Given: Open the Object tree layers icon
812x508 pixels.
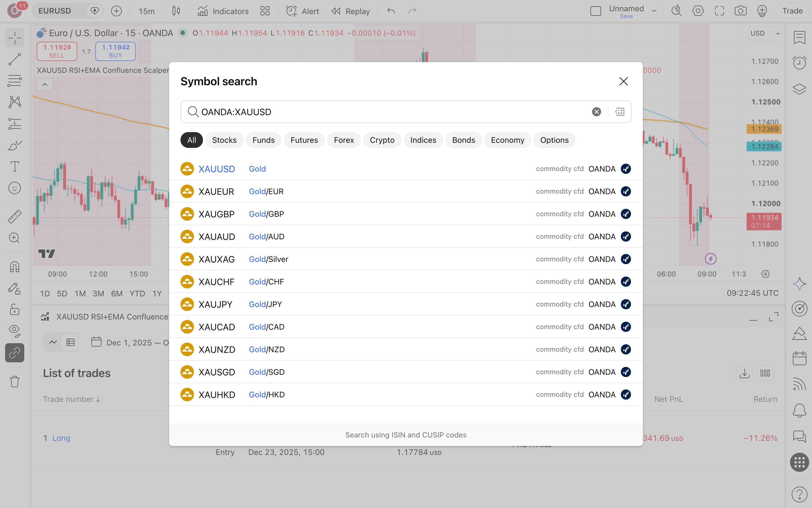Looking at the screenshot, I should click(799, 89).
